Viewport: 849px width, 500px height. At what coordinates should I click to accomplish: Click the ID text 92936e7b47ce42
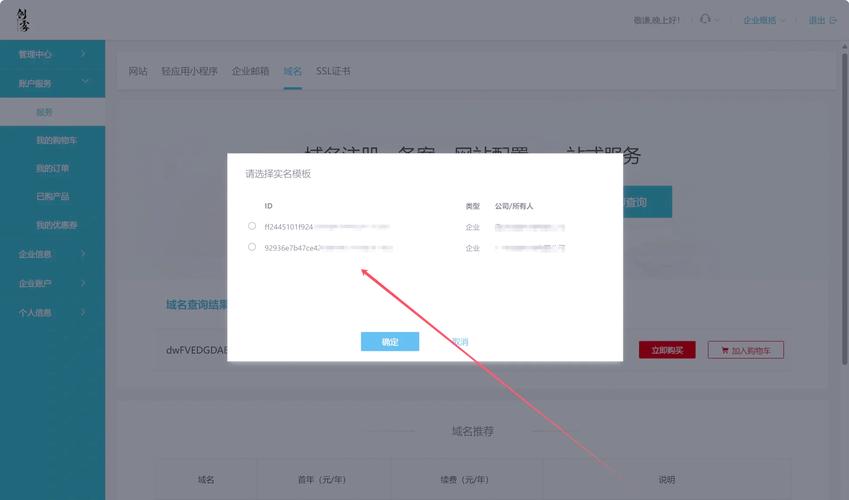click(x=292, y=248)
